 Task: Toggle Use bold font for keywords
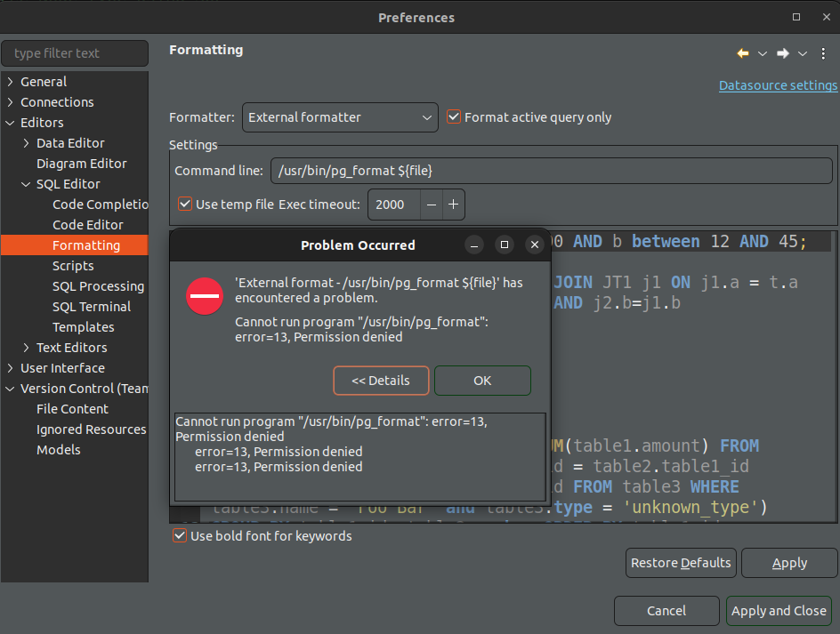tap(179, 535)
